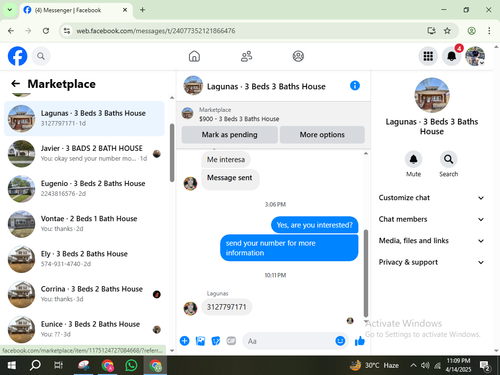Reload the page in browser
The image size is (500, 375).
pyautogui.click(x=46, y=31)
